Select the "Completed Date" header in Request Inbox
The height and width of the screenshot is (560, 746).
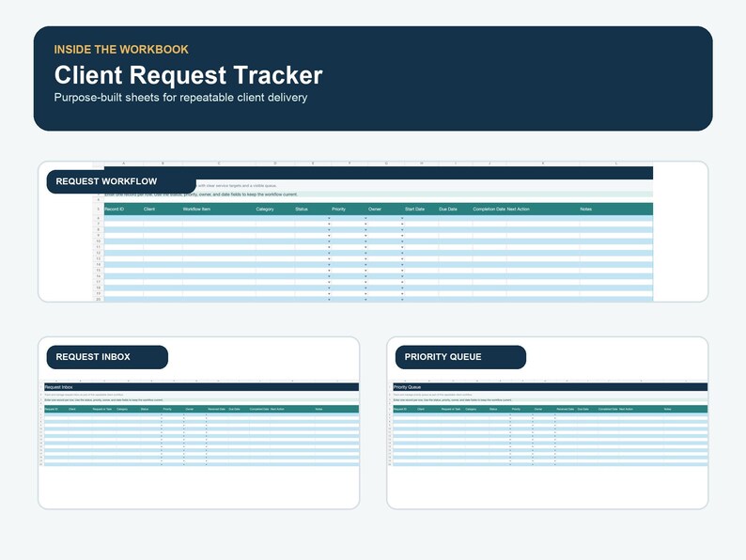coord(259,409)
